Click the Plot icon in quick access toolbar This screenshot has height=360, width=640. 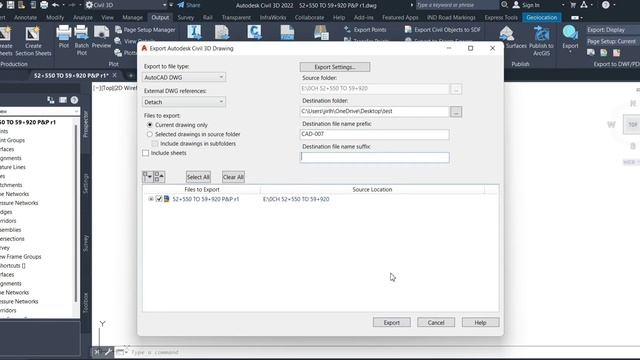coord(44,5)
